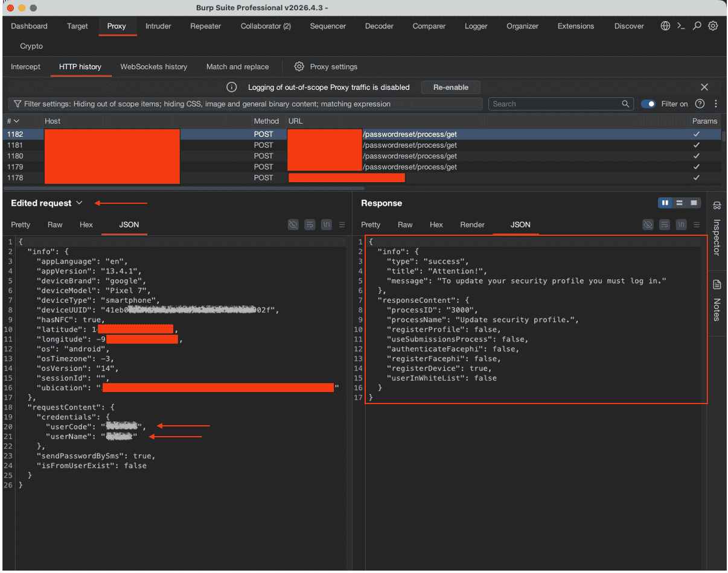The image size is (728, 573).
Task: Open the WebSockets history tab
Action: tap(154, 66)
